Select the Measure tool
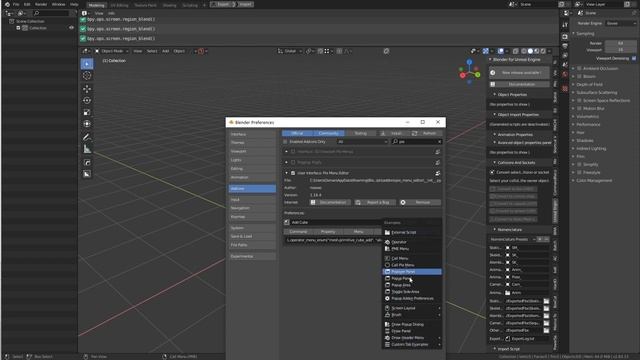640x360 pixels. [87, 149]
